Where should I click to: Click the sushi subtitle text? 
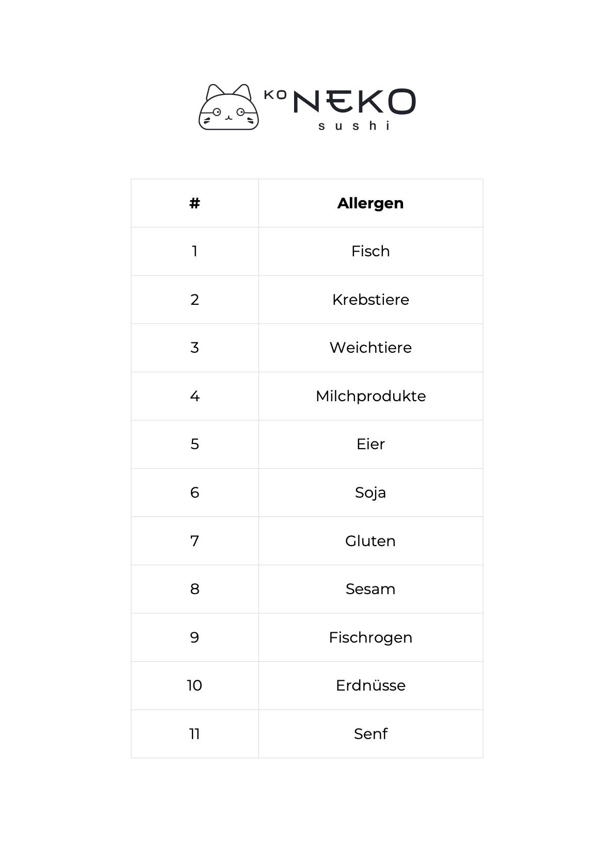point(354,125)
